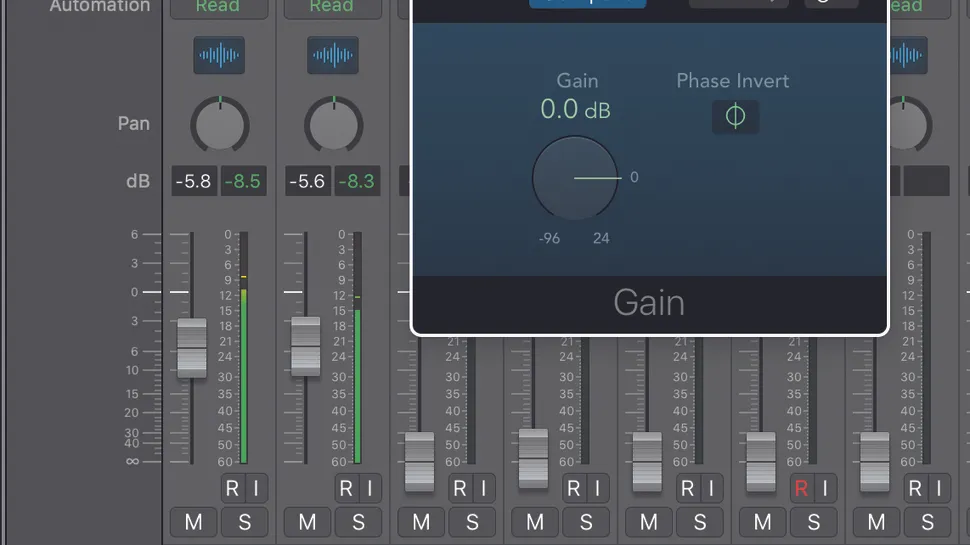Click the audio waveform icon on the first channel strip
Image resolution: width=970 pixels, height=545 pixels.
tap(219, 55)
